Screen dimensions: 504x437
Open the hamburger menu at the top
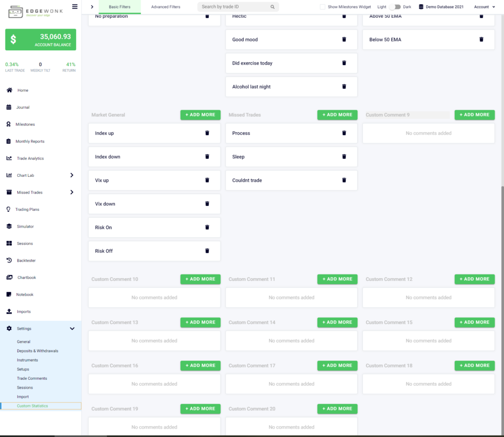[74, 6]
